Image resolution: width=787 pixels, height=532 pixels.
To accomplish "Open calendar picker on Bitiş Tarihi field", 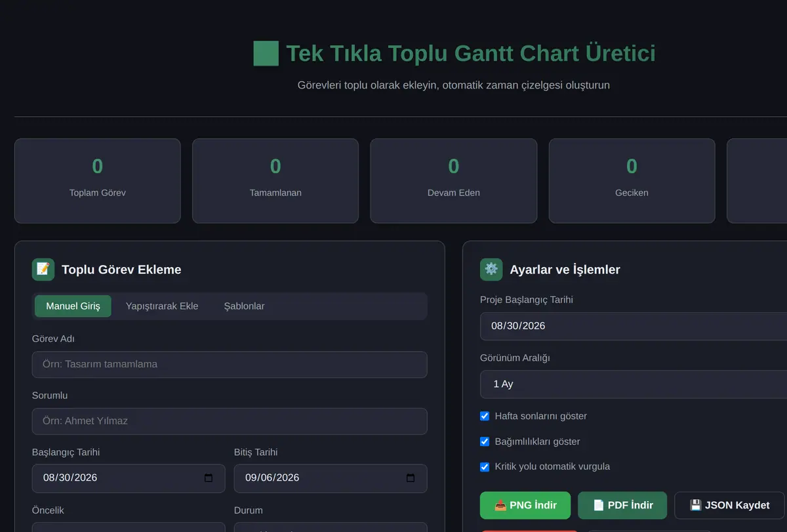I will (x=411, y=478).
